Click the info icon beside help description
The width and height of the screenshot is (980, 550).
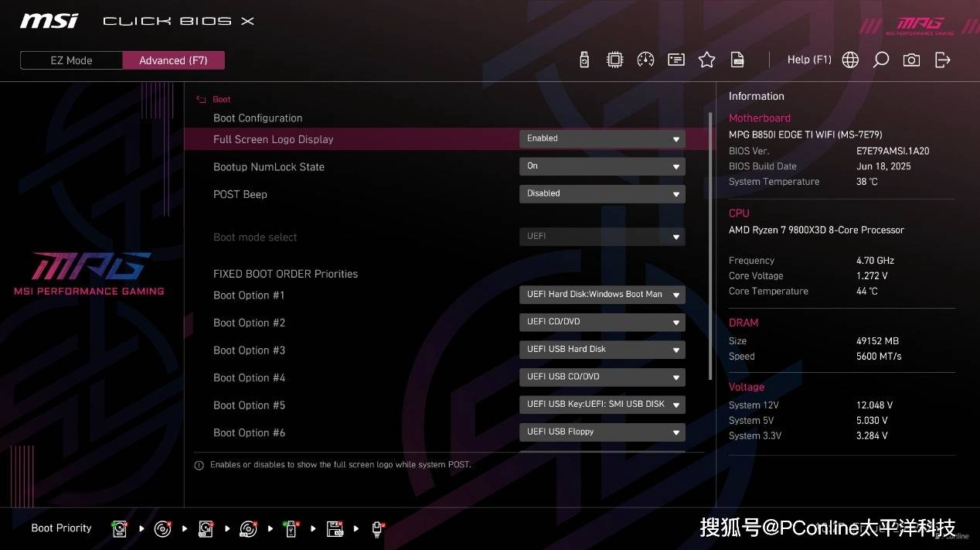click(x=199, y=465)
